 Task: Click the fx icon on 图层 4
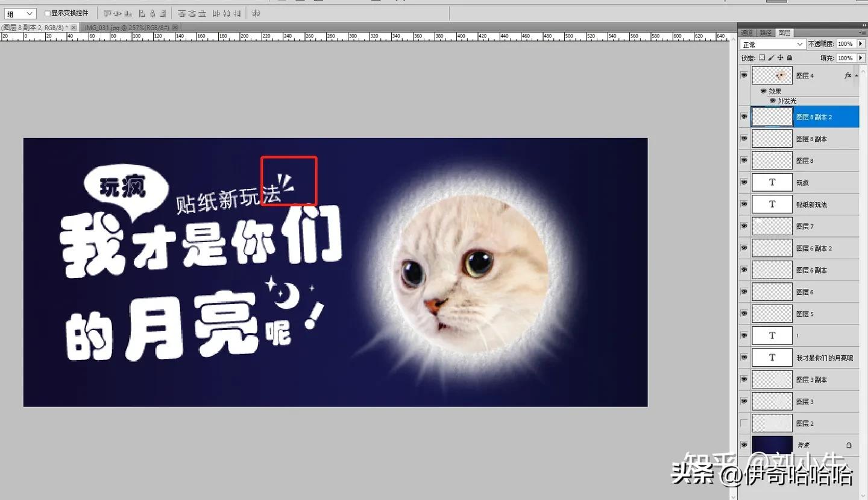[848, 75]
